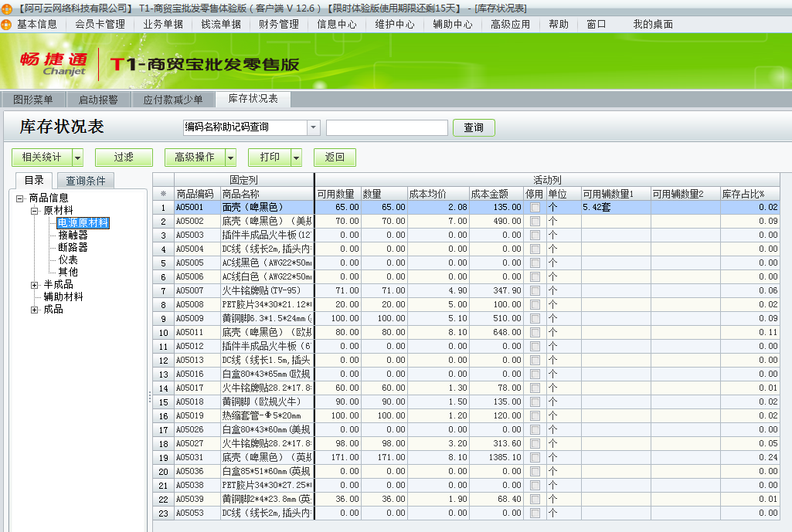Click the 查询 button
Image resolution: width=792 pixels, height=532 pixels.
(x=474, y=127)
